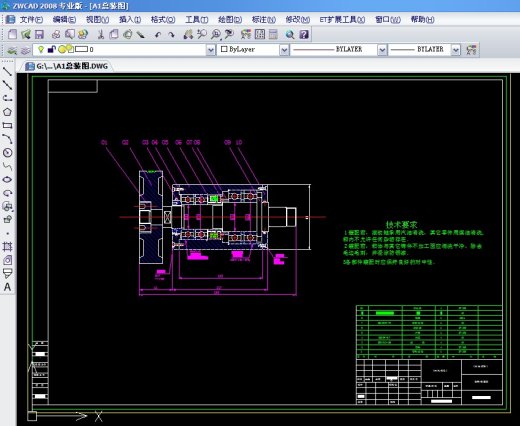Open the Help question mark icon
Image resolution: width=520 pixels, height=426 pixels.
pyautogui.click(x=304, y=34)
